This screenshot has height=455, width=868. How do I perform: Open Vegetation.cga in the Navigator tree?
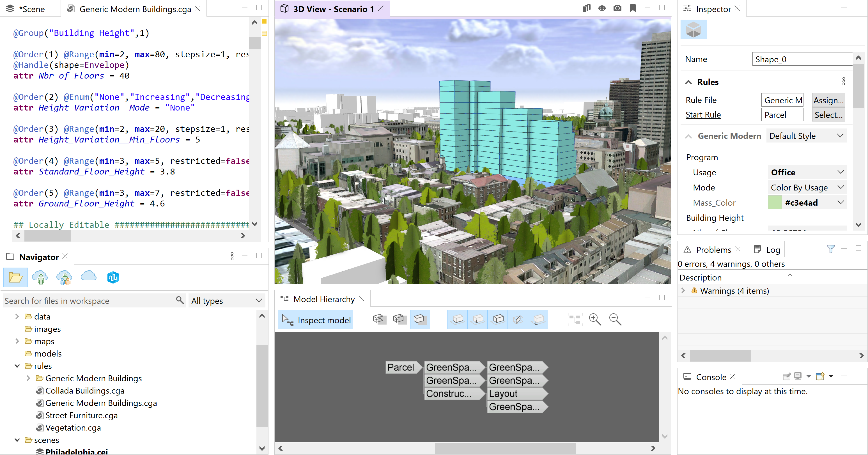(x=73, y=428)
